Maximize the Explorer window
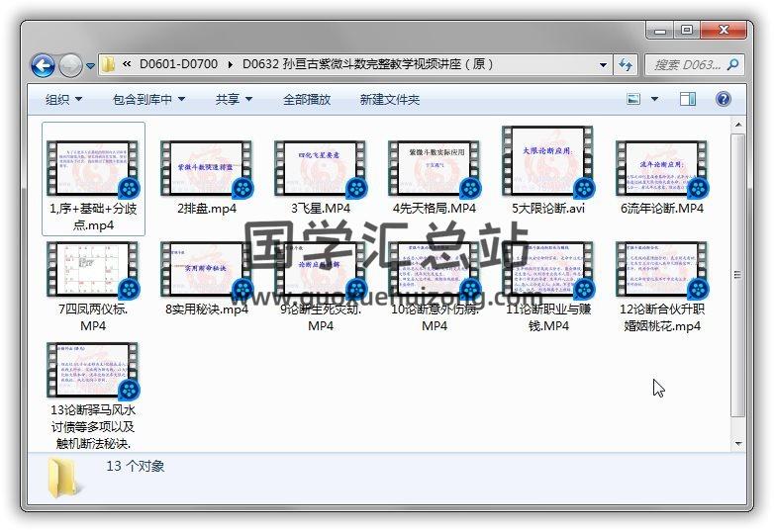The image size is (774, 532). point(686,30)
